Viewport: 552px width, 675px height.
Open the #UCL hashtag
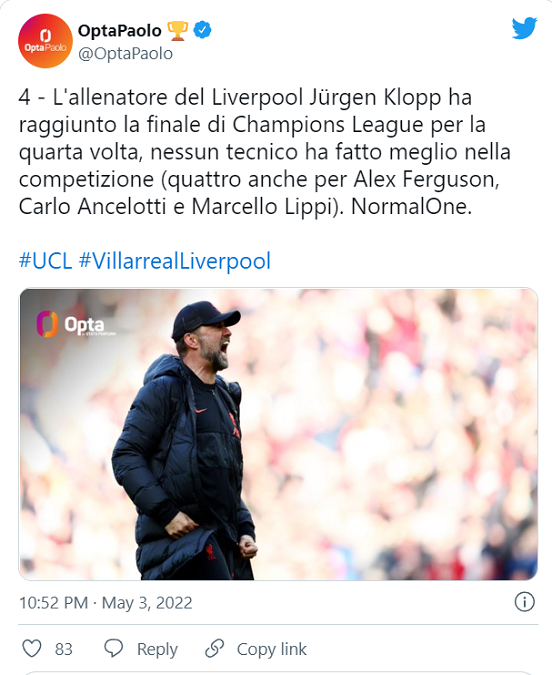(45, 261)
